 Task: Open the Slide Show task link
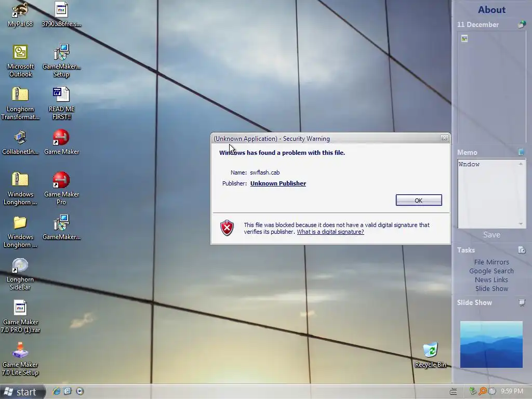click(x=491, y=288)
